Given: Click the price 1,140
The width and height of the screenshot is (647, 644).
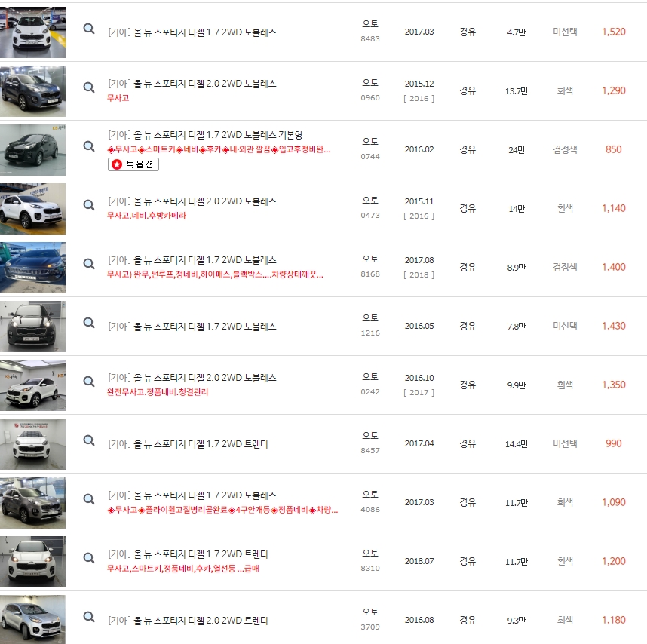Looking at the screenshot, I should (614, 208).
